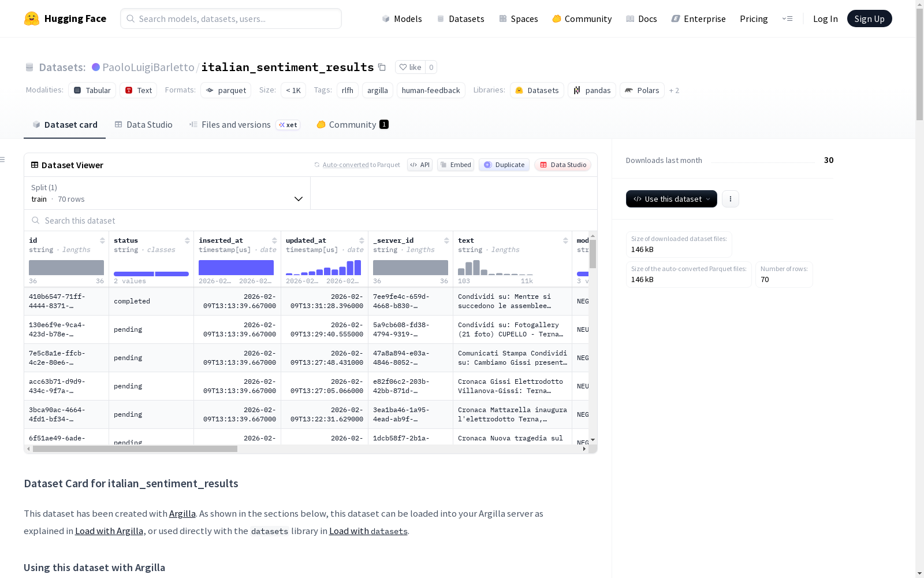
Task: Click the < 1K size tag
Action: pyautogui.click(x=293, y=90)
